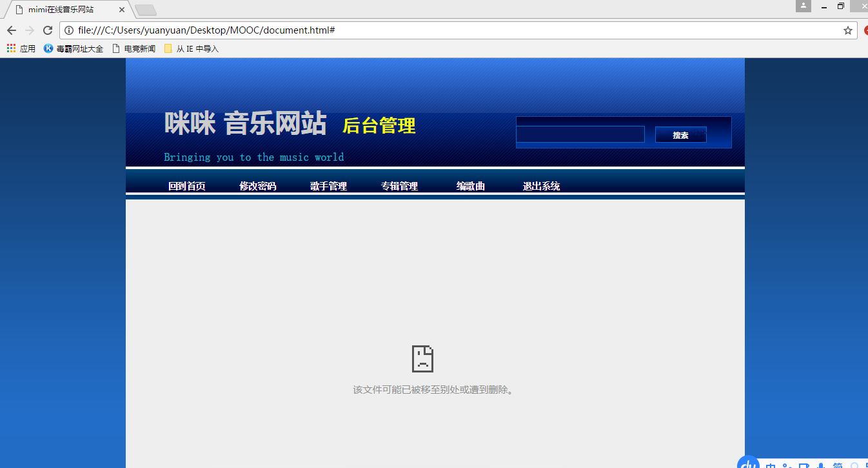This screenshot has height=468, width=868.
Task: Bookmark this page with the star icon
Action: pos(848,30)
